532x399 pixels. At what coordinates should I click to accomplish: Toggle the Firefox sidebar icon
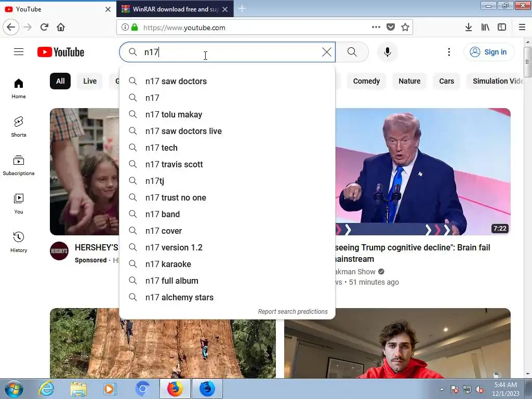tap(502, 27)
